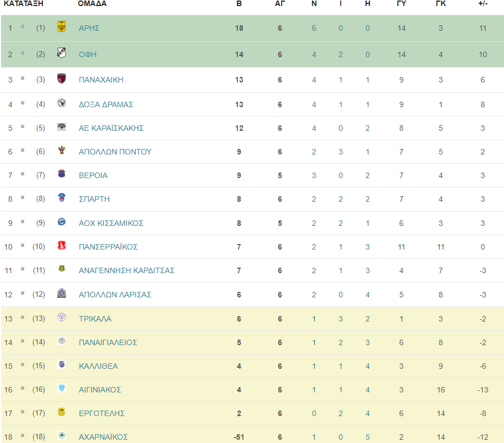Open the ΤΡΙΚΑΛΑ team link
504x443 pixels.
tap(95, 319)
